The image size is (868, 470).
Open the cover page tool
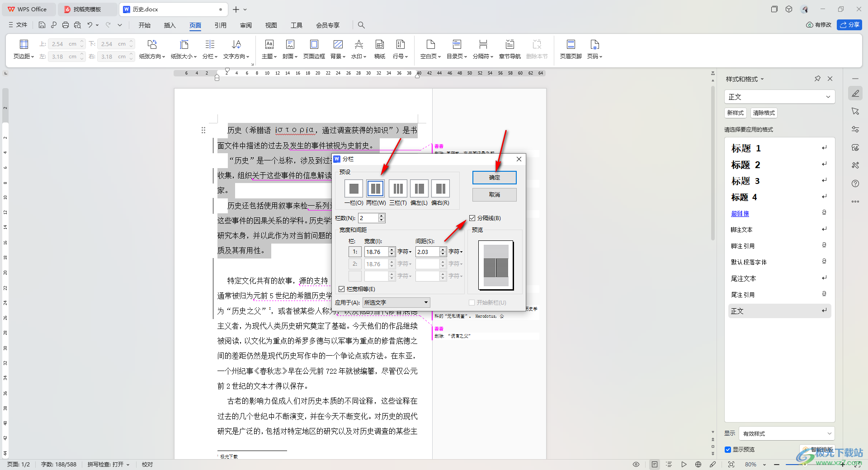(290, 49)
